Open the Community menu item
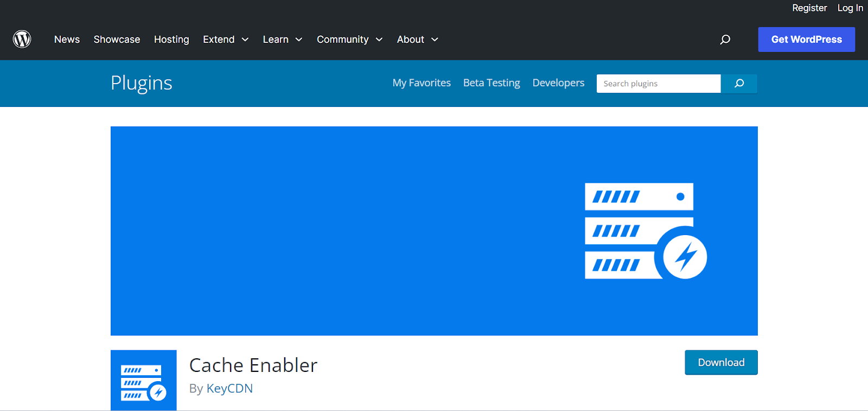868x411 pixels. [342, 39]
